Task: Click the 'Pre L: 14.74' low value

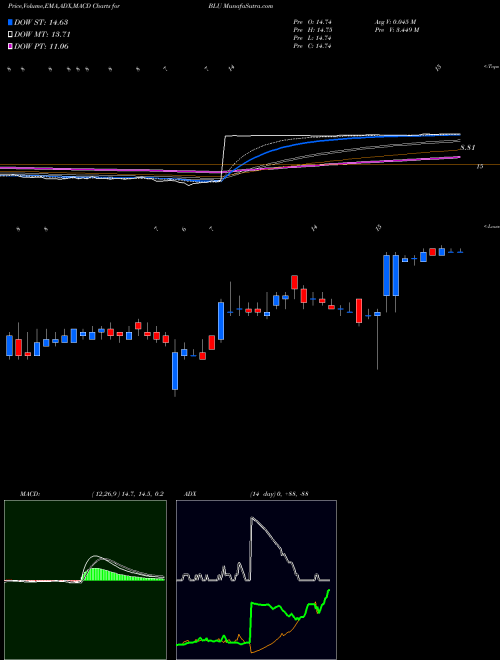Action: 313,38
